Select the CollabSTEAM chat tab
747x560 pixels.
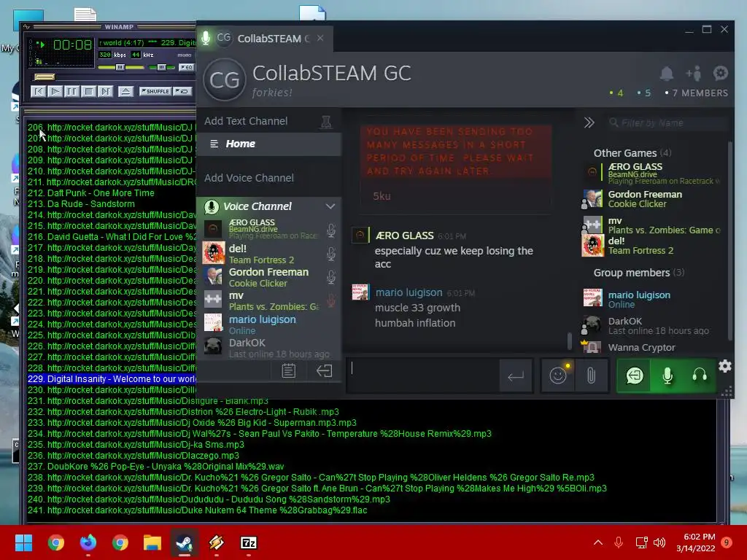[x=264, y=39]
